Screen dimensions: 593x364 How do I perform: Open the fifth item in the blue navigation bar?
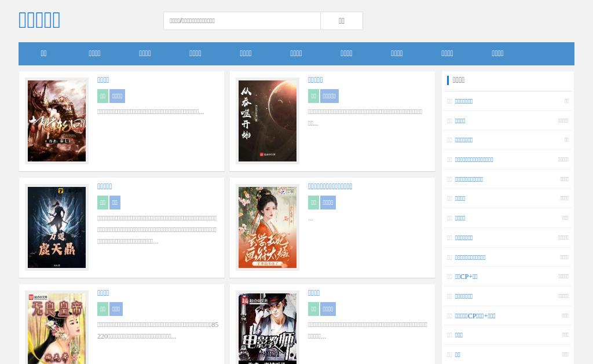tap(246, 53)
